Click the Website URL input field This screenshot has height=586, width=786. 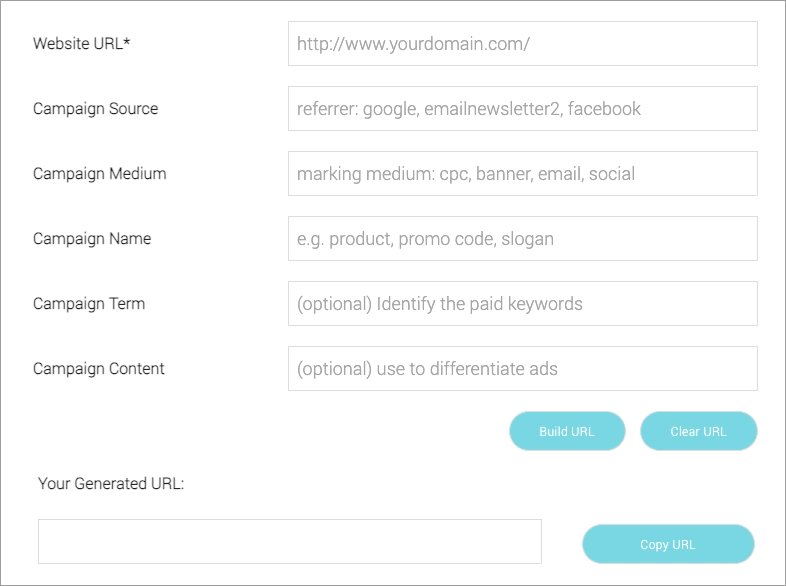[523, 44]
